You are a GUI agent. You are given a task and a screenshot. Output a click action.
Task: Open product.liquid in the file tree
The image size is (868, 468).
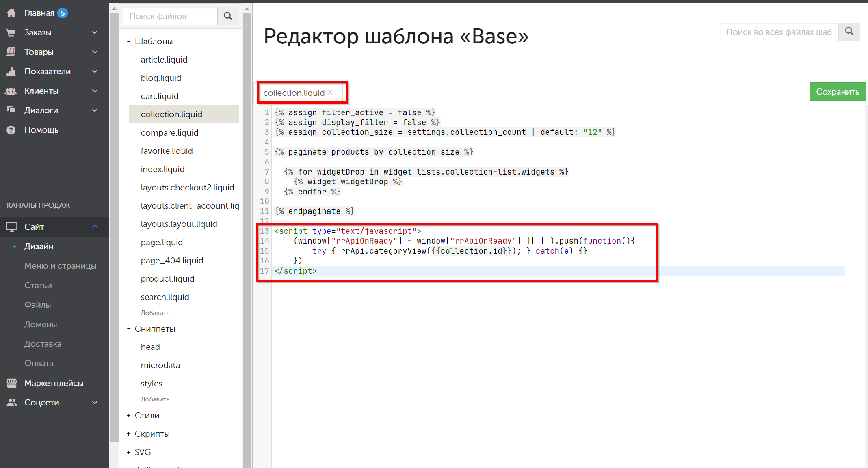pos(167,279)
